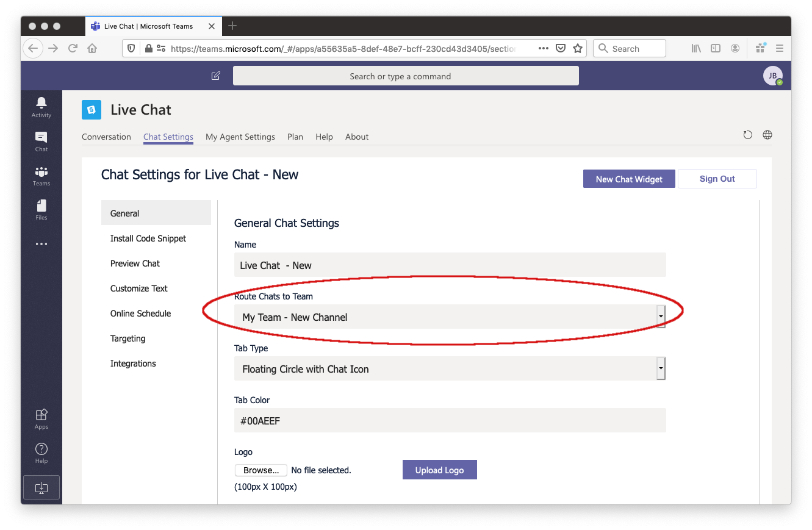Click the download desktop app icon
The height and width of the screenshot is (530, 812).
pyautogui.click(x=41, y=488)
